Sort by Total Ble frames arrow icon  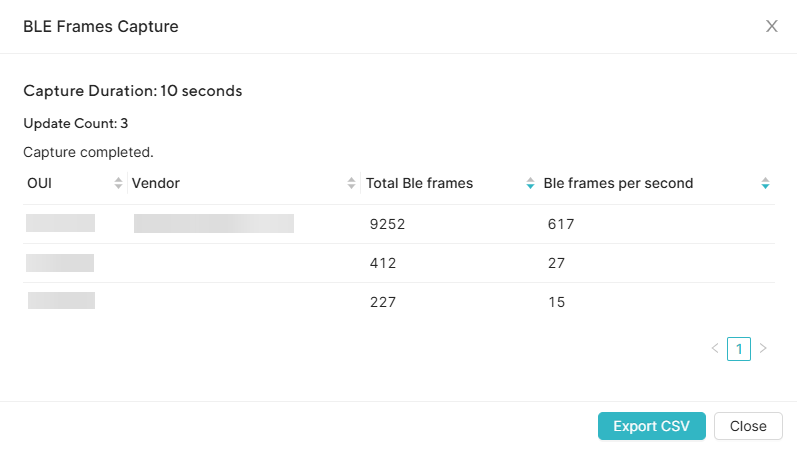tap(530, 184)
